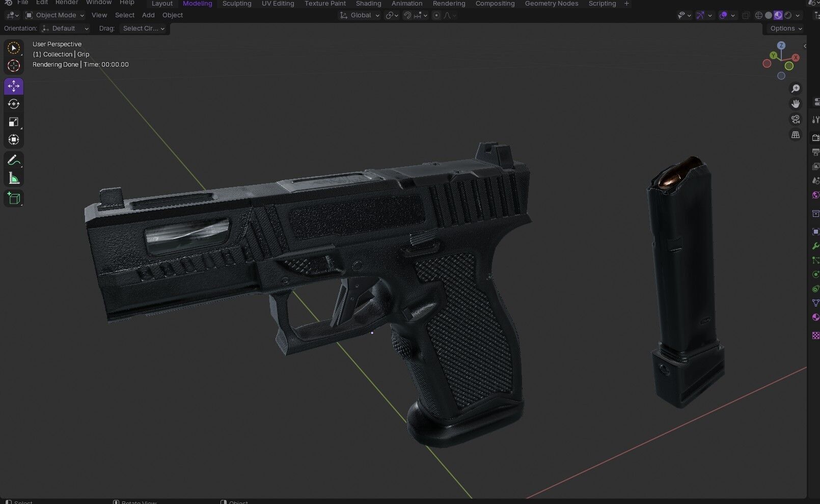Open the Drag Select Circle dropdown
820x504 pixels.
[x=144, y=29]
